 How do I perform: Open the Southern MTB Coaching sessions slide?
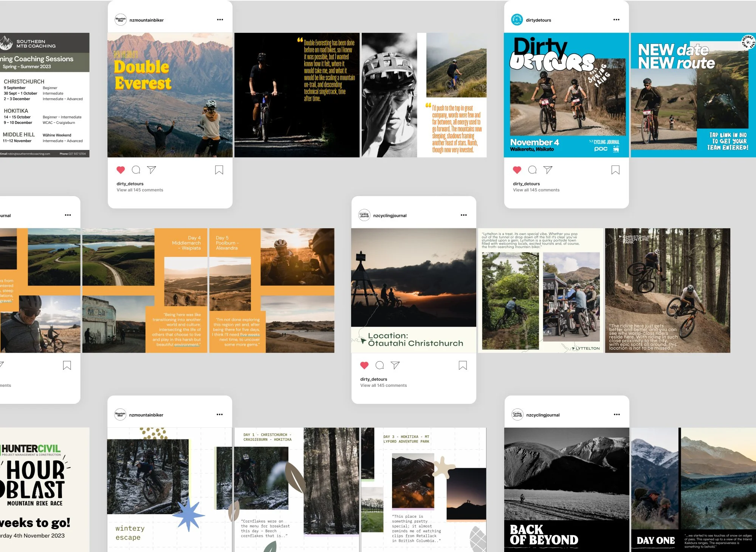(45, 95)
